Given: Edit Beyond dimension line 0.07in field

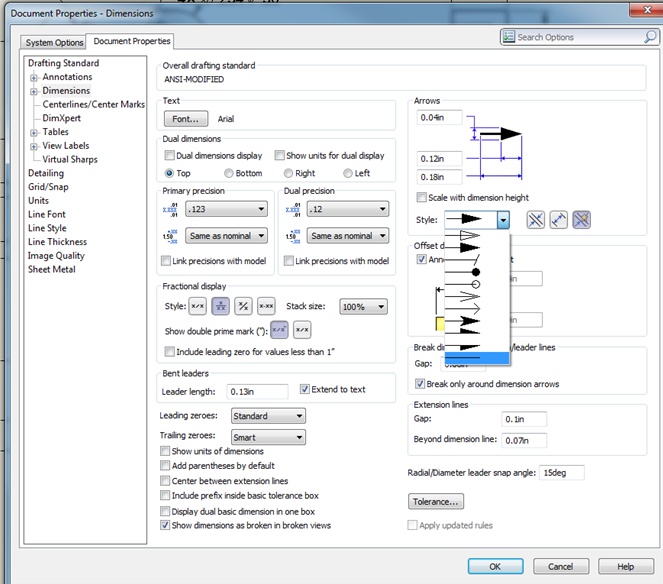Looking at the screenshot, I should point(524,440).
